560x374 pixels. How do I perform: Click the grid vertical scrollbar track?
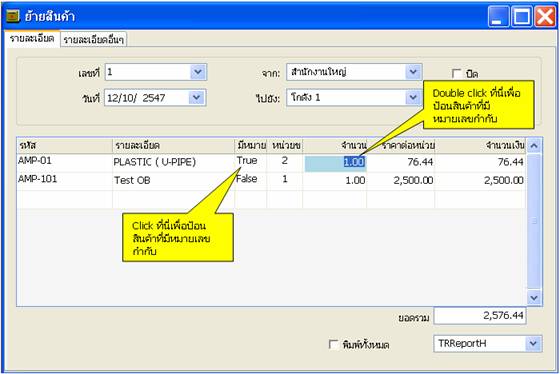coord(534,221)
